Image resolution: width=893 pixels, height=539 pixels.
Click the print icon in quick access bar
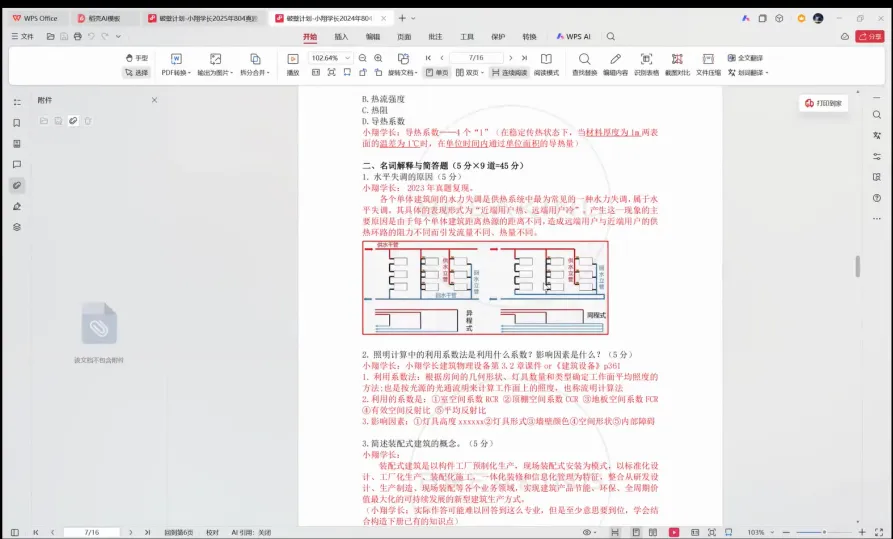pyautogui.click(x=77, y=36)
